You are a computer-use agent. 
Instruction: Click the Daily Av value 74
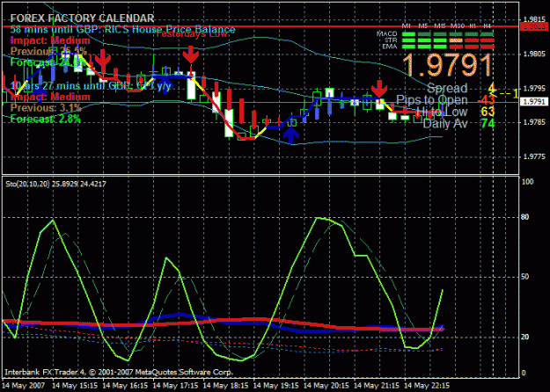488,123
